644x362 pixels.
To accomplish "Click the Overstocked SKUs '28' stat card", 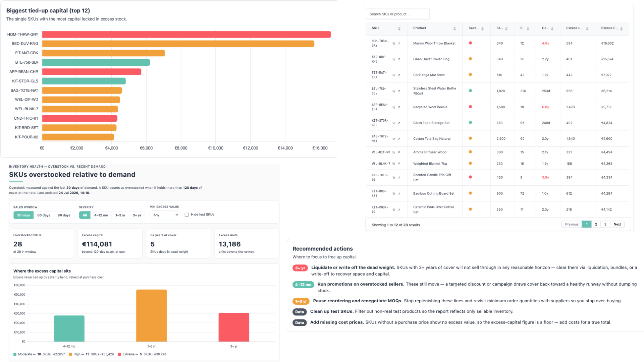I will pos(42,244).
